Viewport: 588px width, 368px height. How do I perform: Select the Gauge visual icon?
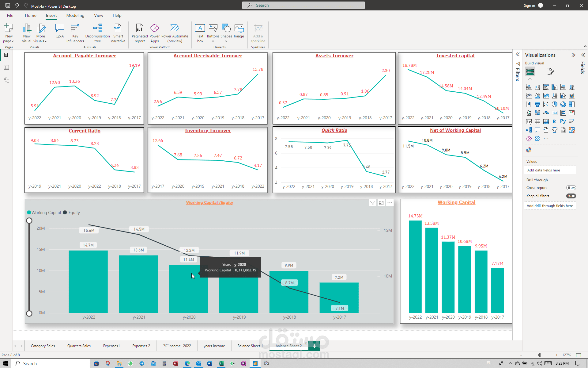click(546, 113)
